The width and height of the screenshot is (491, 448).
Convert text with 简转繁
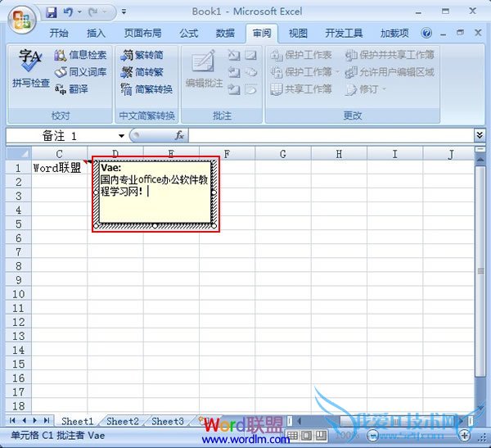point(142,72)
